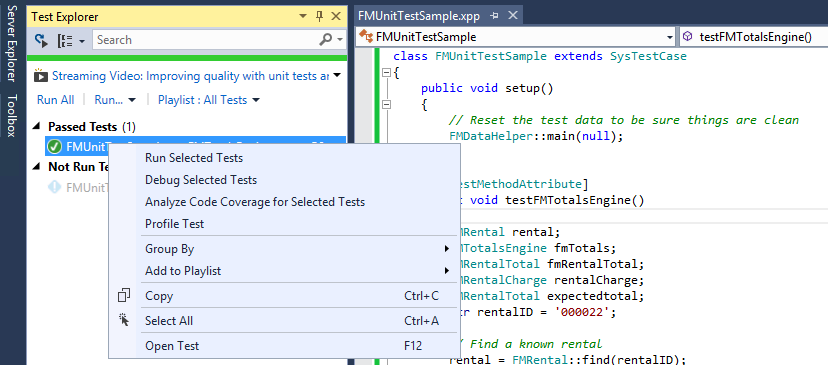Open the FMUnitTestSample class dropdown
The height and width of the screenshot is (365, 828).
click(517, 37)
